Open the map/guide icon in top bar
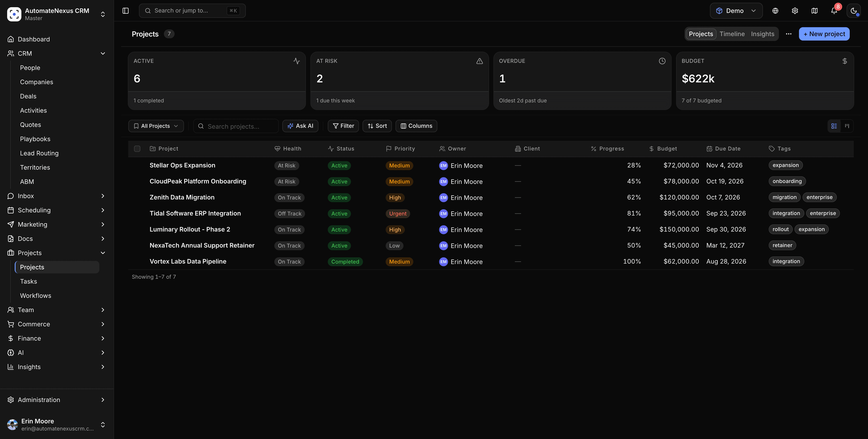The height and width of the screenshot is (439, 868). click(x=814, y=11)
